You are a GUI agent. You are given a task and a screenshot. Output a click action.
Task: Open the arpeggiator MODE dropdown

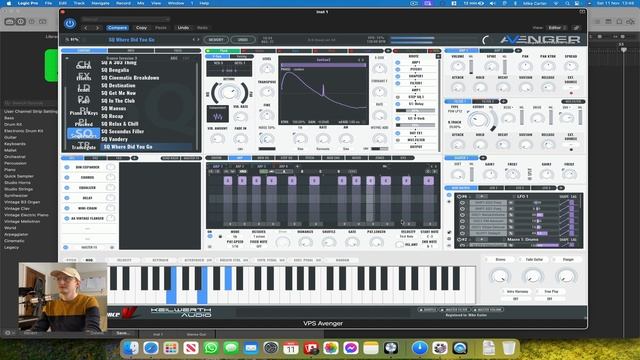tap(235, 237)
